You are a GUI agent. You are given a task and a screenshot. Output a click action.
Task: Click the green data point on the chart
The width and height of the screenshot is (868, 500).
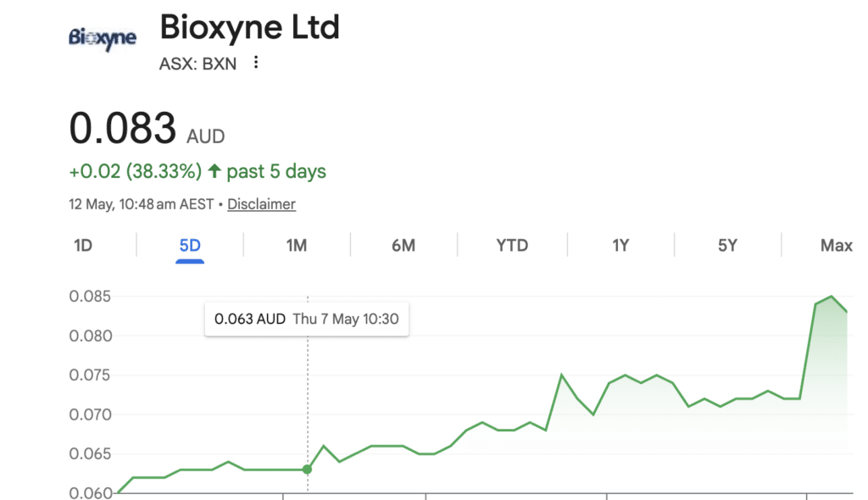307,469
